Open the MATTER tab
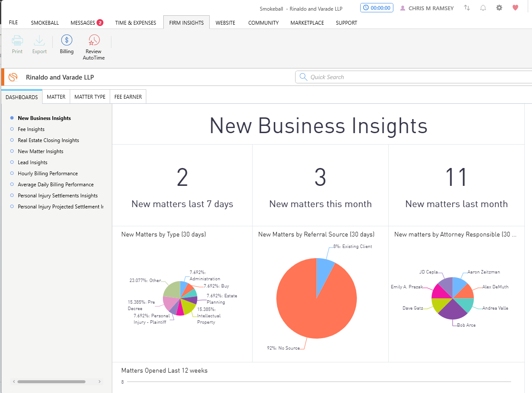Image resolution: width=532 pixels, height=393 pixels. (x=56, y=97)
